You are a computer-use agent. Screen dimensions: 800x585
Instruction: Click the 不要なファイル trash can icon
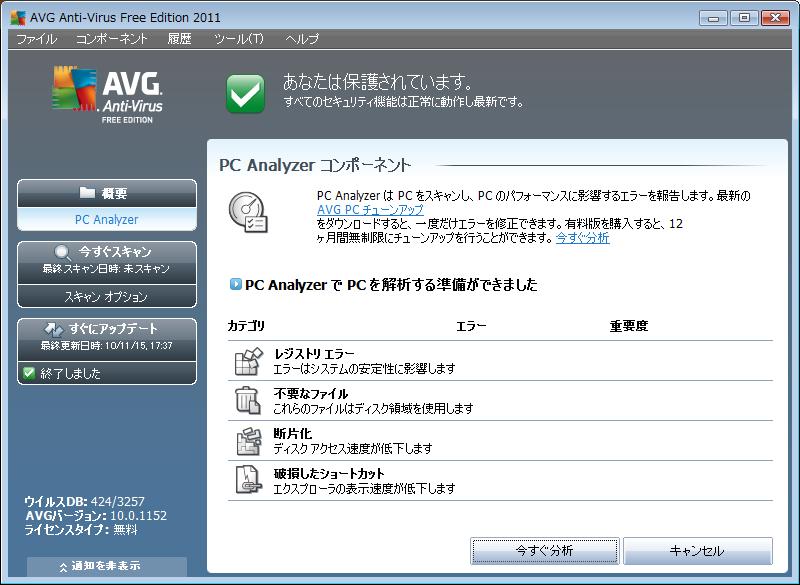click(248, 400)
